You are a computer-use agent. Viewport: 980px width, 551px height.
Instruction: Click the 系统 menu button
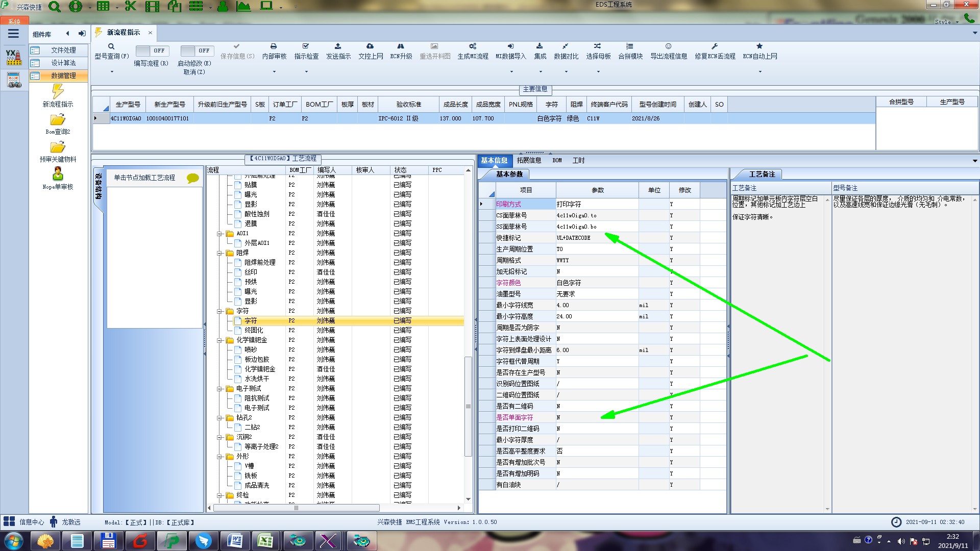(x=14, y=21)
